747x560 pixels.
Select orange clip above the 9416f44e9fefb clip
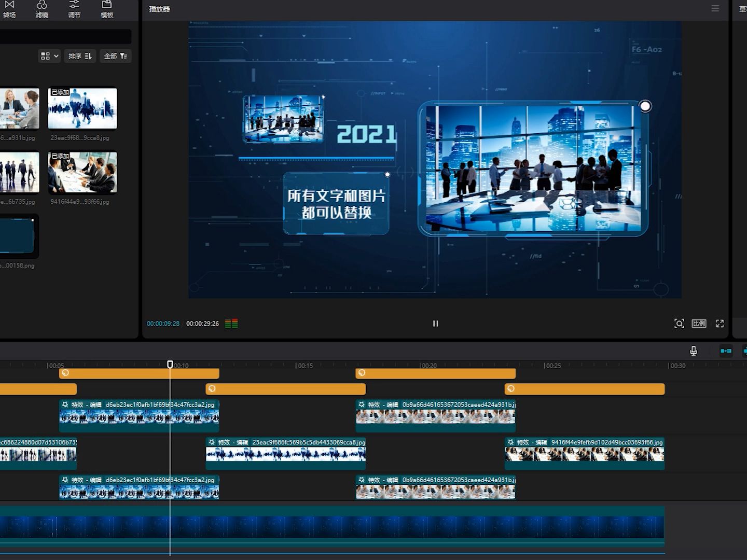click(x=585, y=389)
